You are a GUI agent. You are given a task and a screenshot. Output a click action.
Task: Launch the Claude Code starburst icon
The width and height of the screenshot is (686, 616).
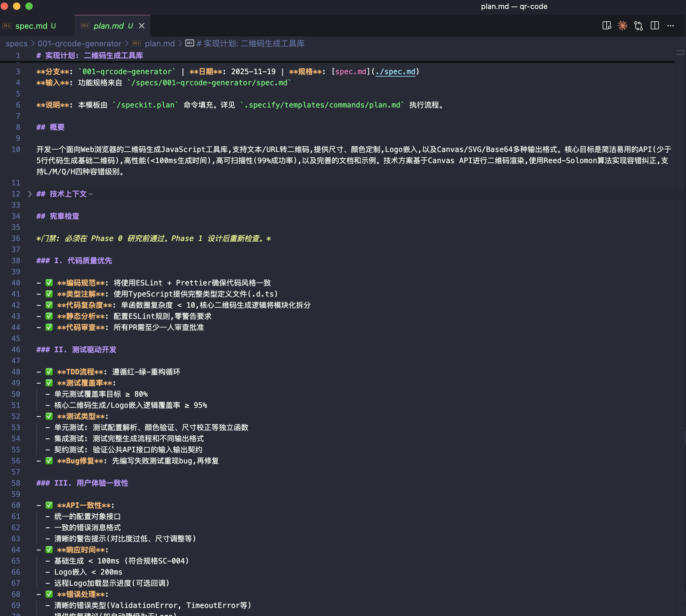(x=622, y=26)
